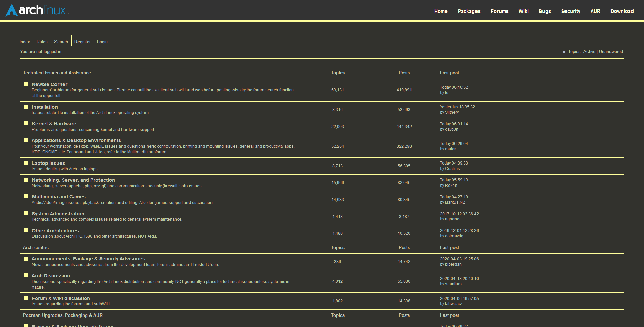Click yellow status icon beside Kernel & Hardware

(26, 123)
